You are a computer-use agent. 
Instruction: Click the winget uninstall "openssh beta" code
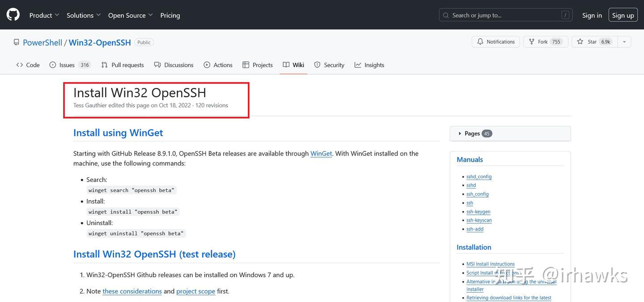point(136,234)
